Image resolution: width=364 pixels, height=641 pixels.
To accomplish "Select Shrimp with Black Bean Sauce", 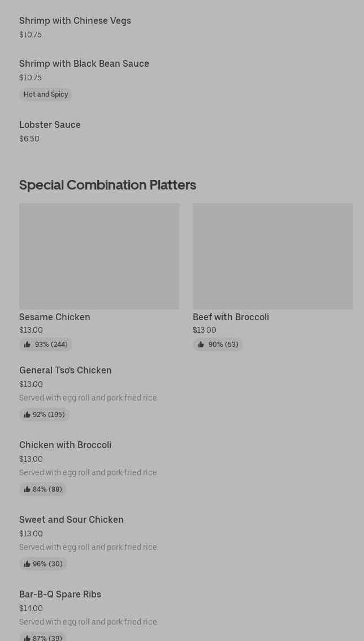I will point(84,64).
